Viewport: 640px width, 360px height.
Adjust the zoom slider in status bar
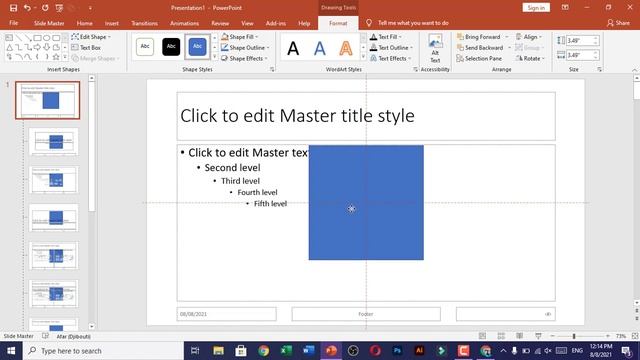[574, 336]
